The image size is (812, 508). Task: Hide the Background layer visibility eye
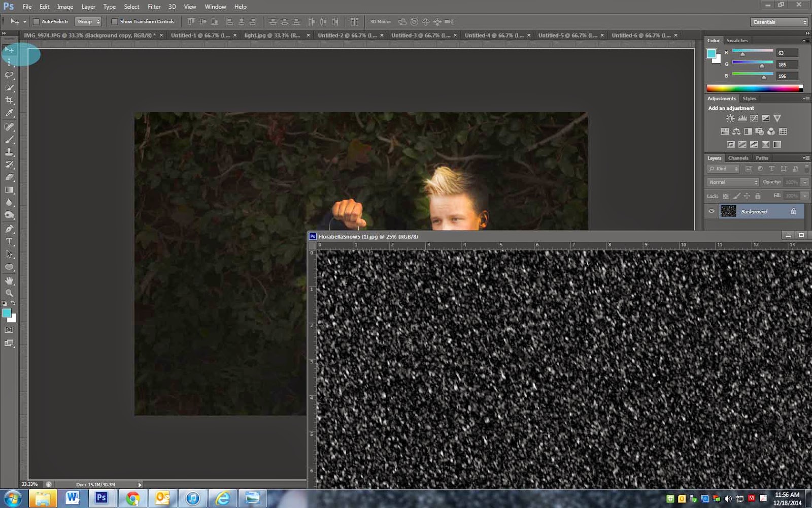point(712,211)
